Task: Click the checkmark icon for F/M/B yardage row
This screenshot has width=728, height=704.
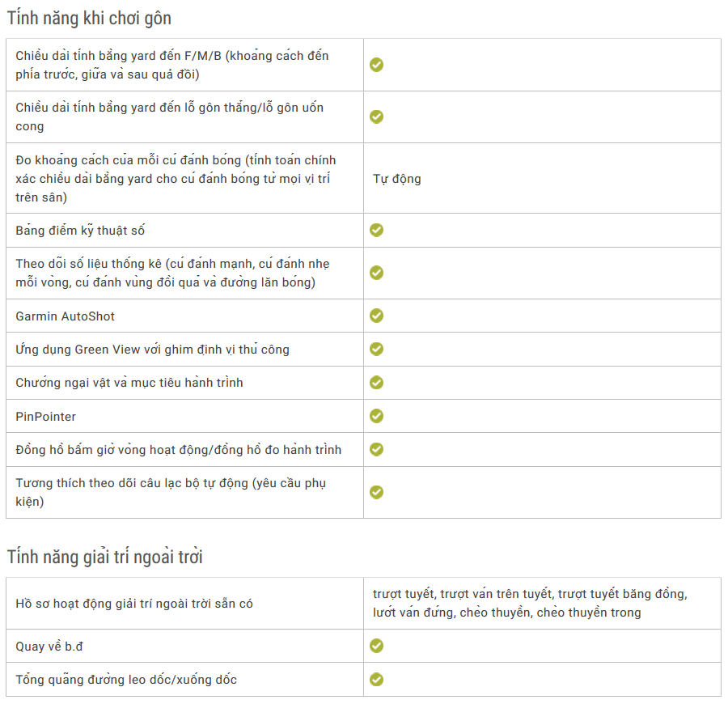Action: 376,65
